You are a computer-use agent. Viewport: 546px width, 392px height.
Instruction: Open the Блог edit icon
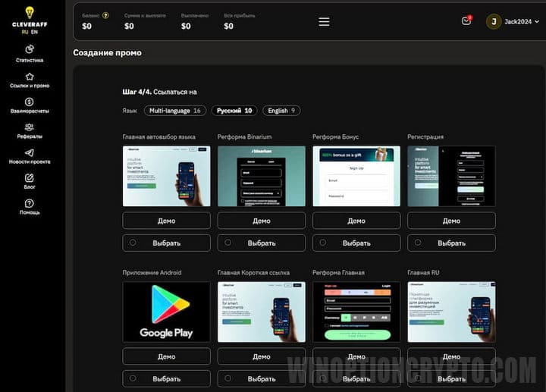coord(30,178)
